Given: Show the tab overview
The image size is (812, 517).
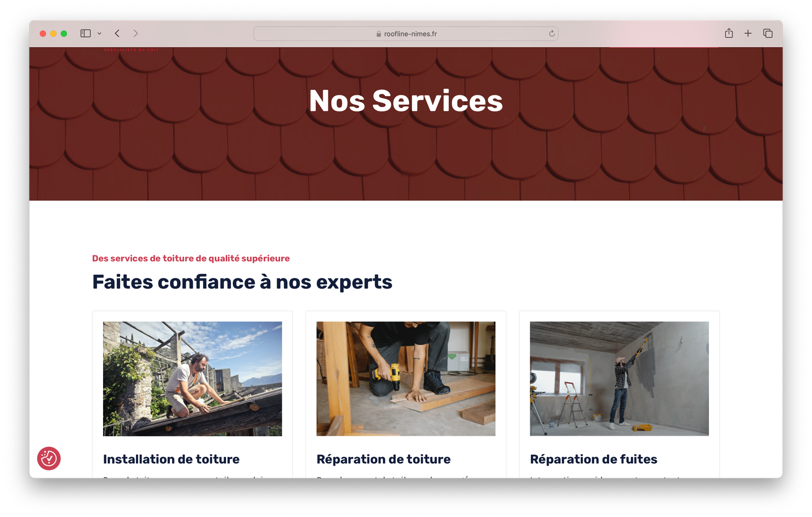Looking at the screenshot, I should point(768,34).
